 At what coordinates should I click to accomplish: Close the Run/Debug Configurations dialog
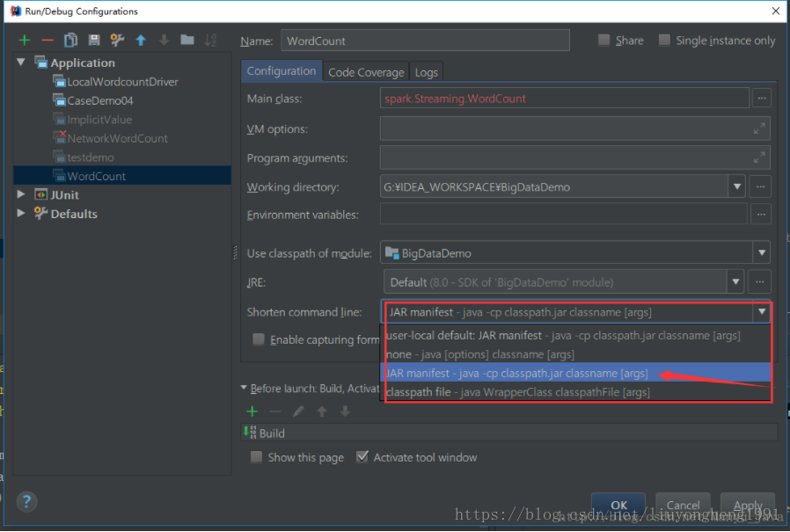[x=776, y=11]
